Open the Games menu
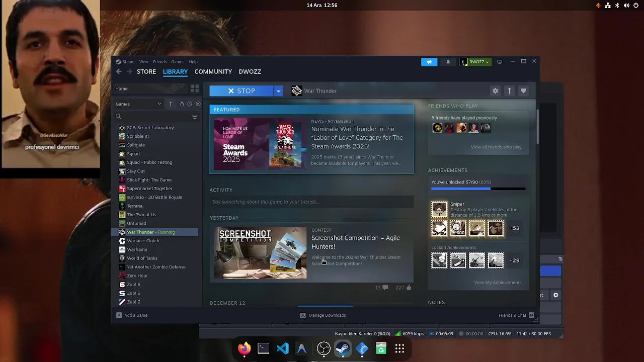Viewport: 644px width, 362px height. coord(178,62)
